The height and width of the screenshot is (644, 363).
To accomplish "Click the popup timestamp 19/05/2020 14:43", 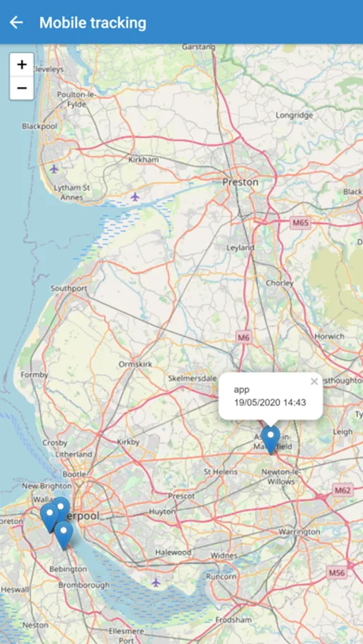I will pyautogui.click(x=270, y=402).
